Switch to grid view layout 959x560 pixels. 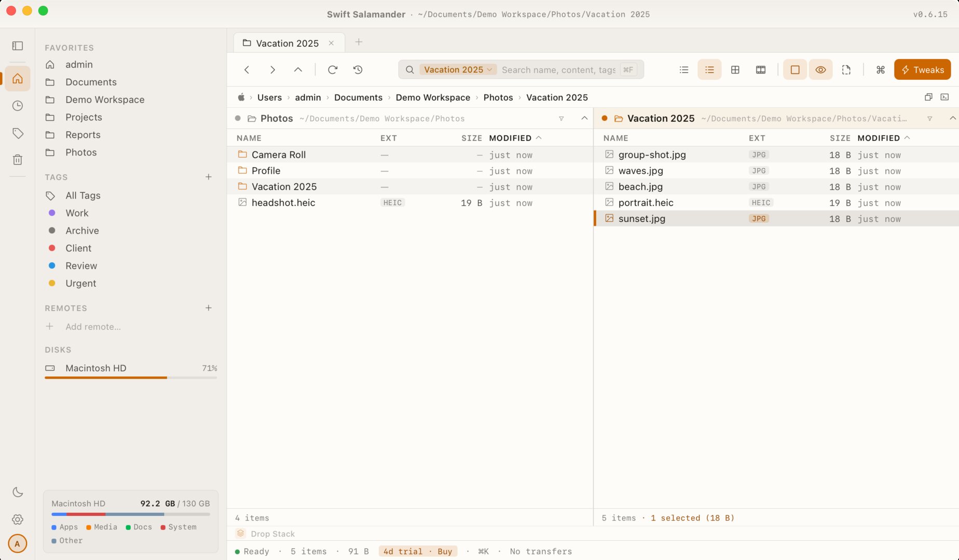coord(735,69)
